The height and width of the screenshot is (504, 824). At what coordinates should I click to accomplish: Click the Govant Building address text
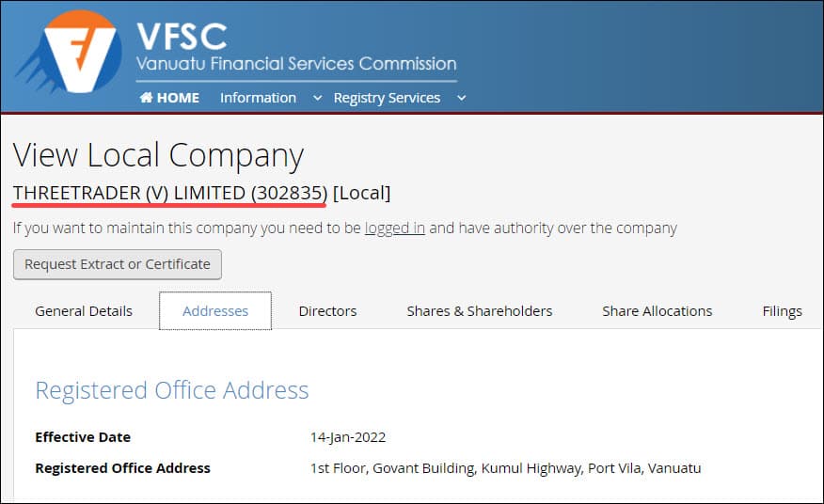click(x=505, y=468)
